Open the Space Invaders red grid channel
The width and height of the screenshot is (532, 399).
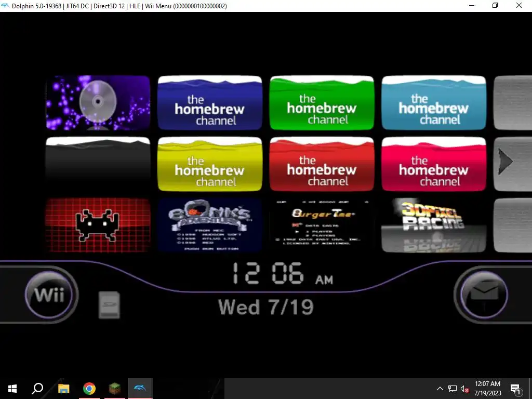click(98, 225)
